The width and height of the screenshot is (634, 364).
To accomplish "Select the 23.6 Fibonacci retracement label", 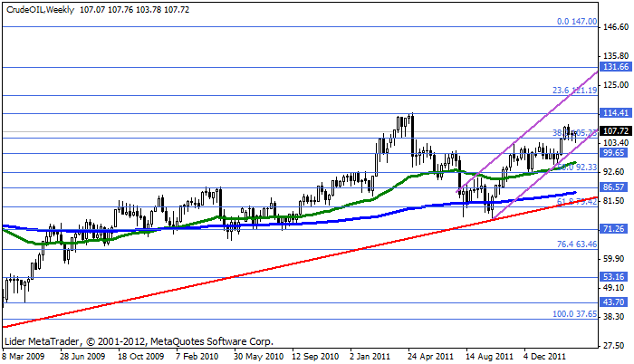I will [x=575, y=91].
